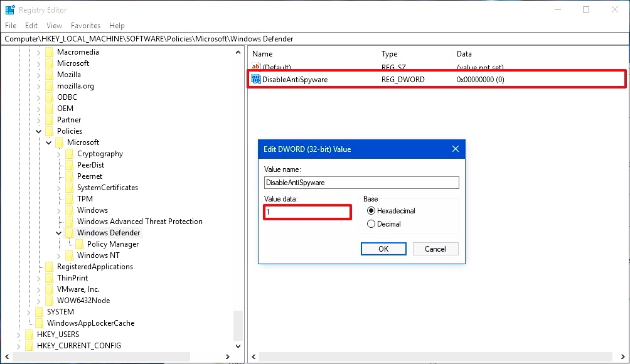Viewport: 630px width, 364px height.
Task: Expand the Cryptography key
Action: (x=58, y=154)
